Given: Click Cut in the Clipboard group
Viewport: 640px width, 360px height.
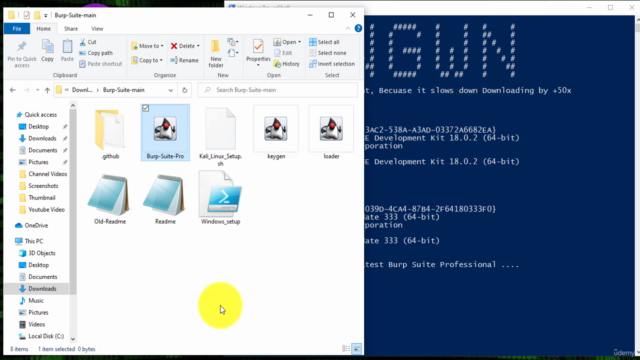Looking at the screenshot, I should [88, 42].
